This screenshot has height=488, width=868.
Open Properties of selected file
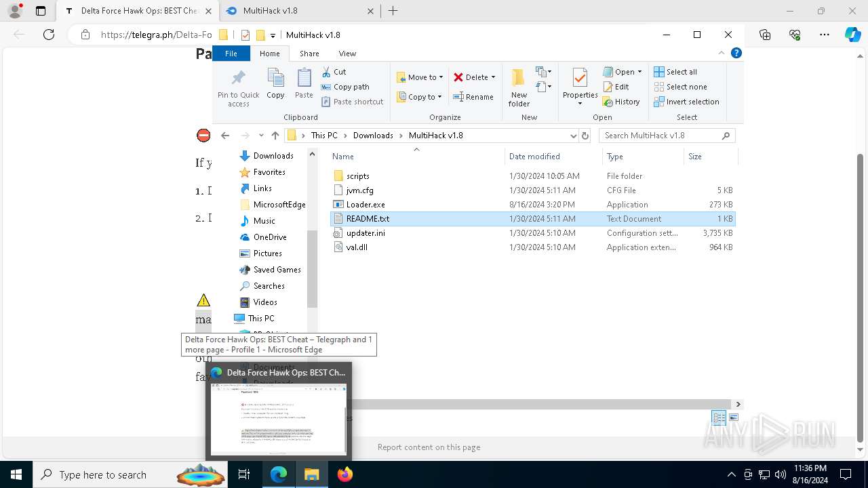(x=580, y=87)
